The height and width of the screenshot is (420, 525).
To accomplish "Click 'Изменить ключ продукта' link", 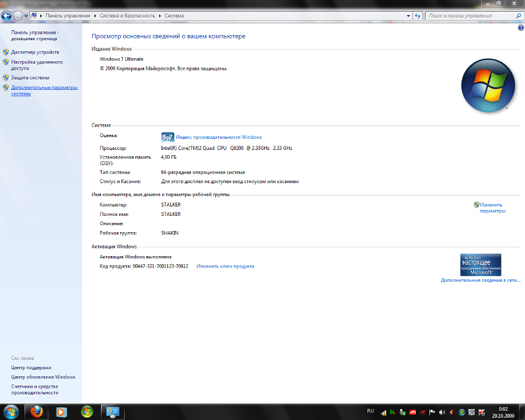I will coord(225,266).
